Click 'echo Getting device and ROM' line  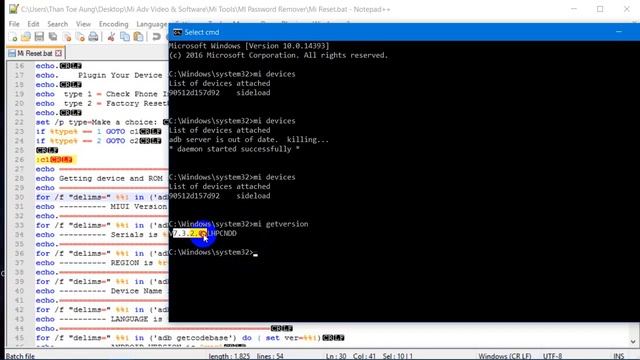click(x=99, y=178)
